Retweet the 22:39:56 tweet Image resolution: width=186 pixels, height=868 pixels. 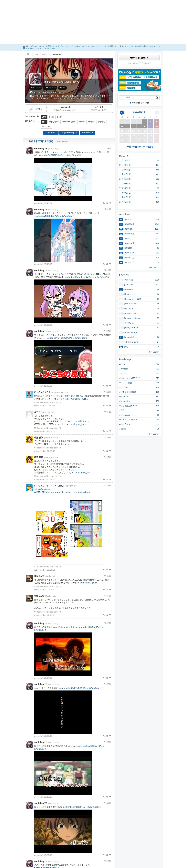107,325
